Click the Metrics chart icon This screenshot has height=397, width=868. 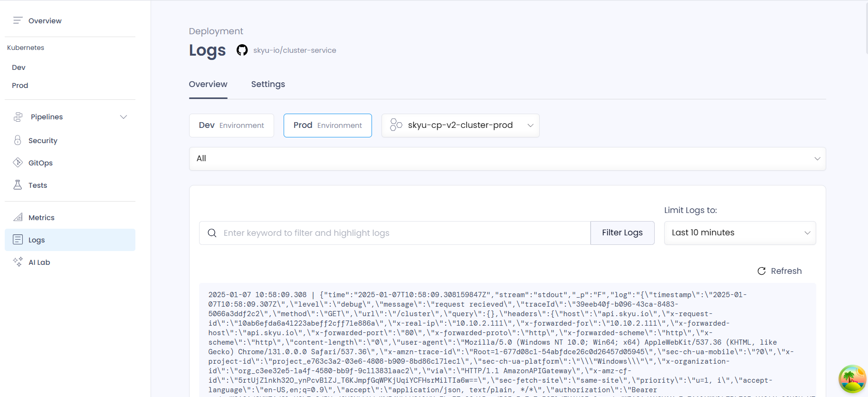(18, 217)
